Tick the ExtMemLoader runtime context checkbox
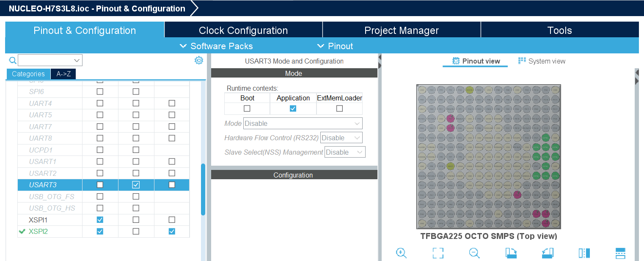This screenshot has width=644, height=261. (x=339, y=108)
